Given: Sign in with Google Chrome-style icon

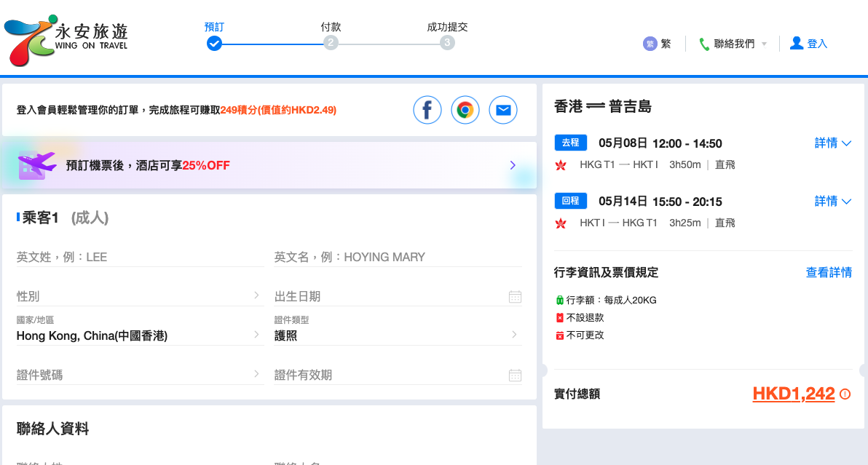Looking at the screenshot, I should pyautogui.click(x=465, y=110).
